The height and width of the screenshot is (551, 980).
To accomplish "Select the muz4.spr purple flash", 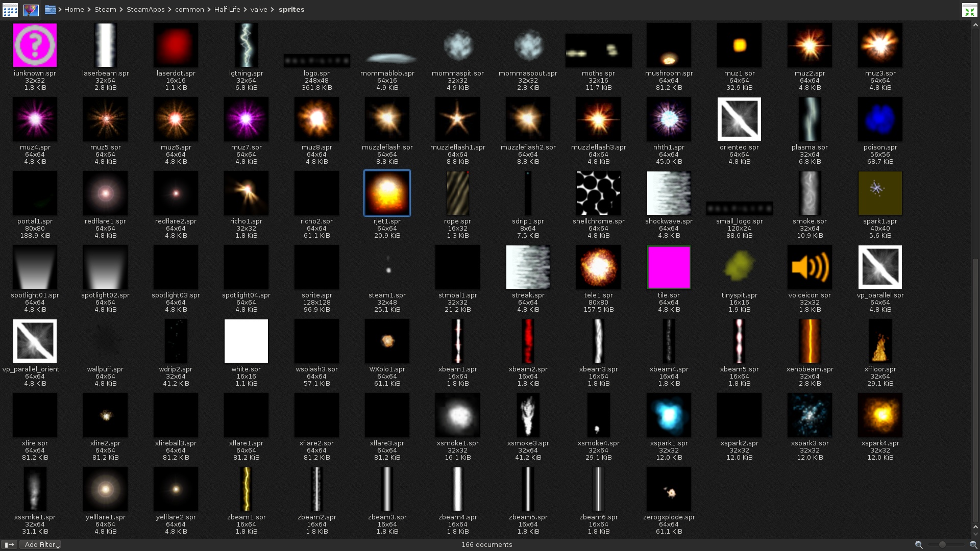I will point(35,119).
